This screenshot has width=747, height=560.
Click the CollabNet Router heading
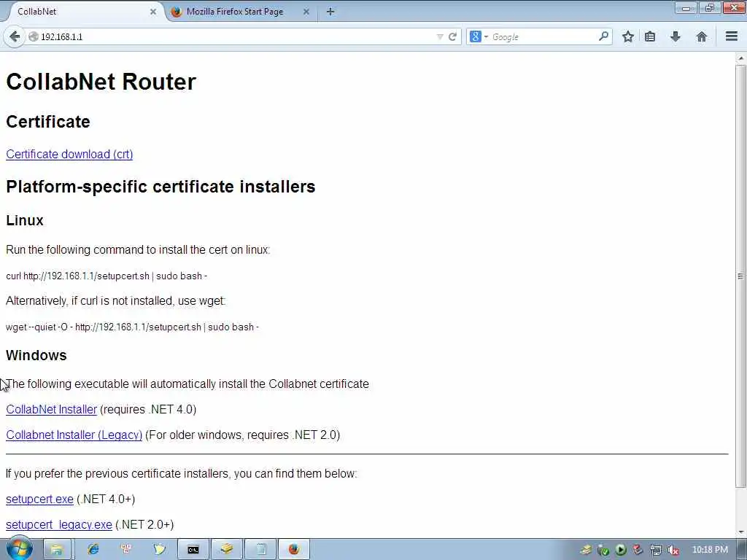[x=101, y=82]
